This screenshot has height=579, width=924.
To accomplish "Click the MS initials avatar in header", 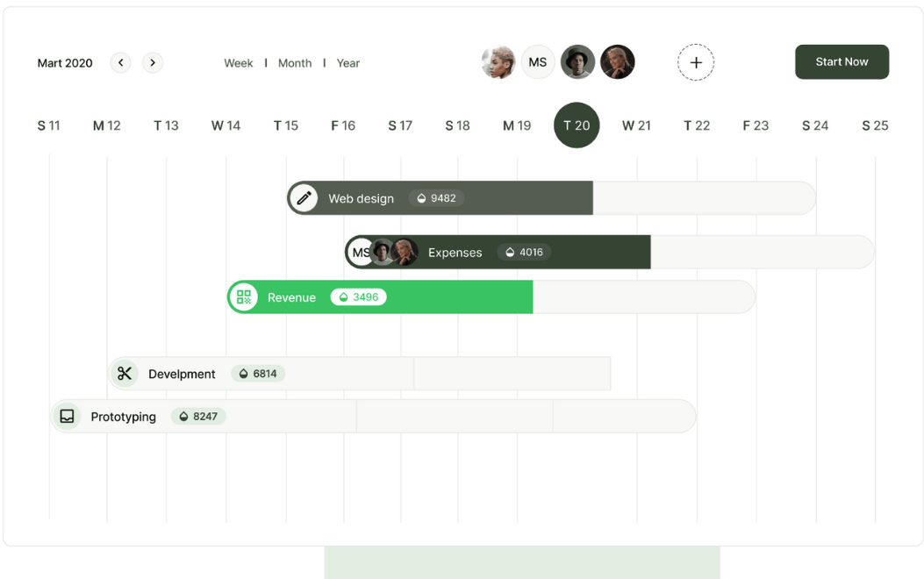I will coord(538,62).
